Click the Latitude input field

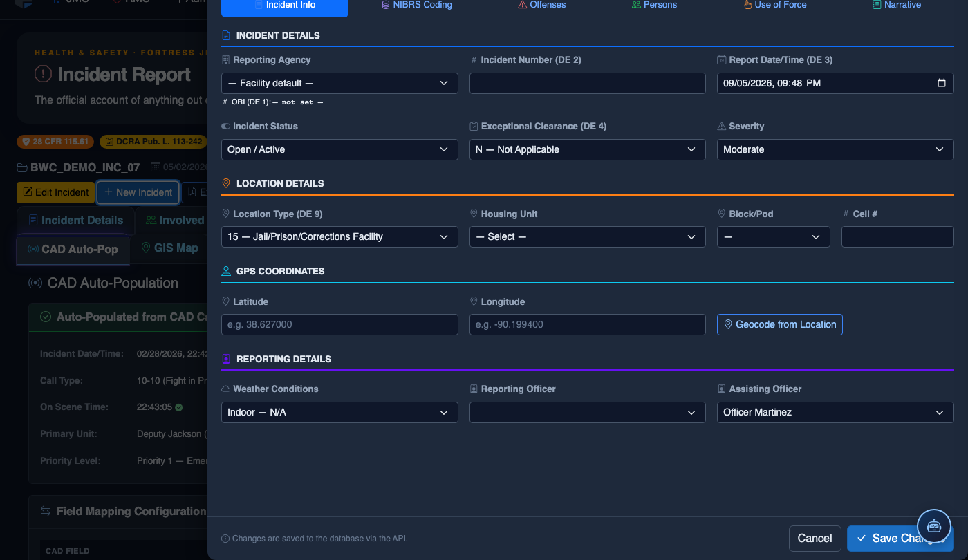point(339,324)
